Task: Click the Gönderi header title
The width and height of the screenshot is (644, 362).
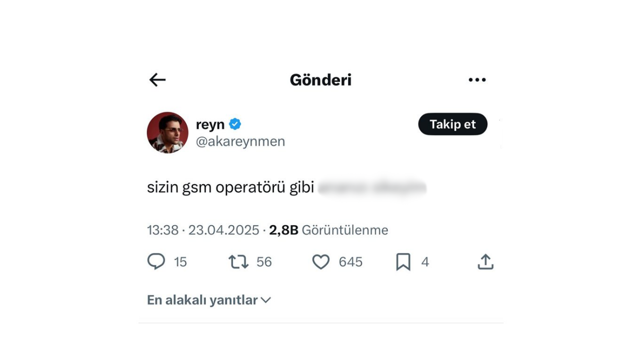Action: (320, 80)
